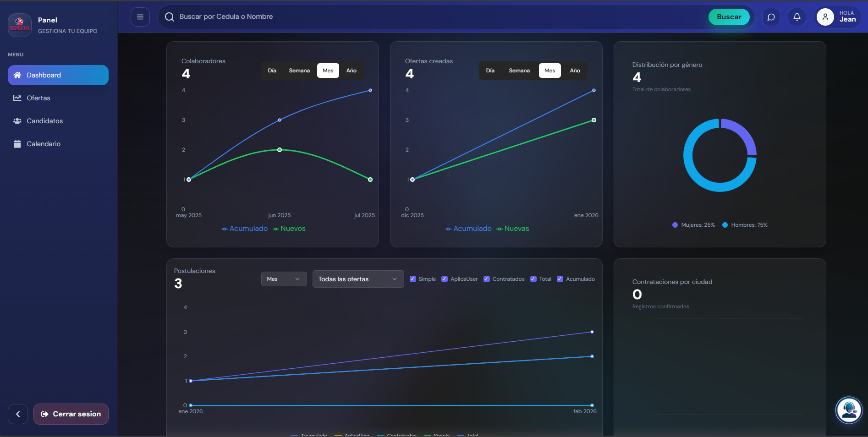The image size is (868, 437).
Task: Collapse sidebar with the left arrow icon
Action: click(x=18, y=414)
